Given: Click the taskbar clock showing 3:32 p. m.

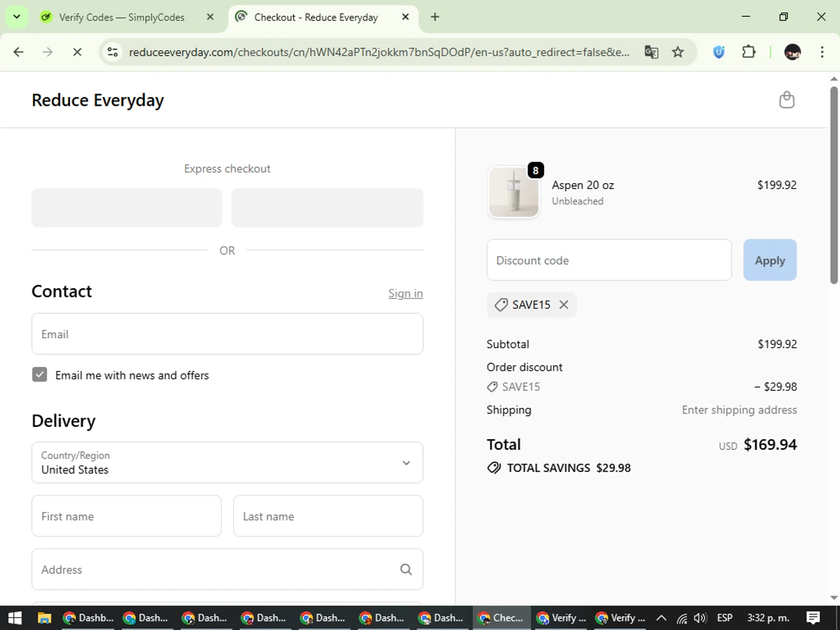Looking at the screenshot, I should point(768,618).
